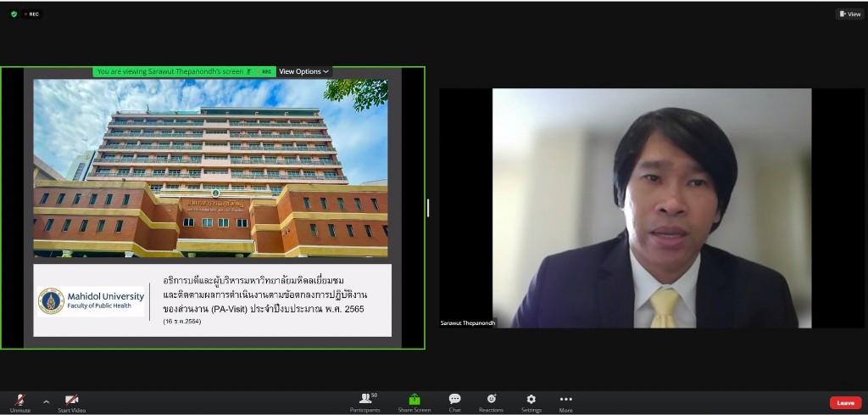Open the Participants panel
Viewport: 868px width, 415px height.
(x=364, y=401)
